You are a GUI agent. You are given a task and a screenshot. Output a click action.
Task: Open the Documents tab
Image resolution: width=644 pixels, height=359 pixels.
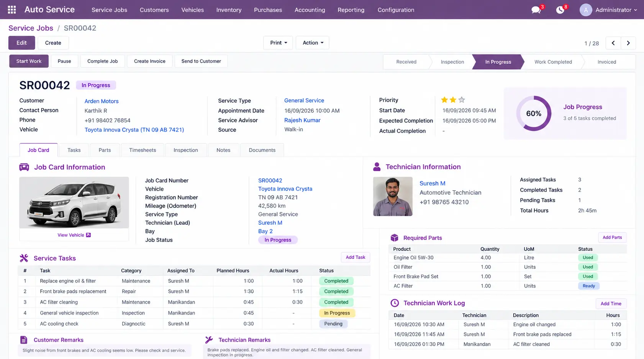coord(262,150)
